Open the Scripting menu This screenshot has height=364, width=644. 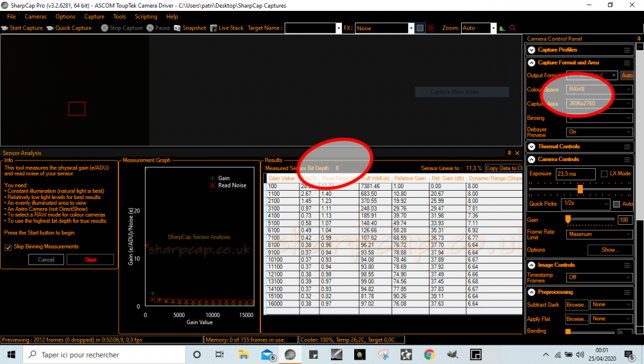click(146, 17)
